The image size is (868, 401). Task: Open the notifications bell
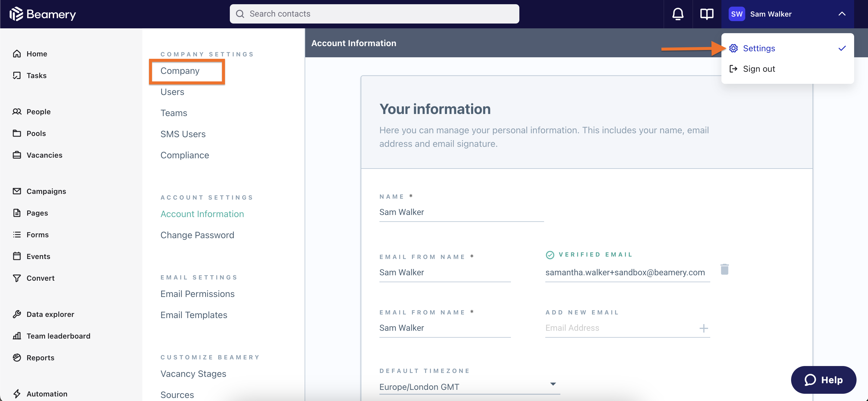coord(678,14)
